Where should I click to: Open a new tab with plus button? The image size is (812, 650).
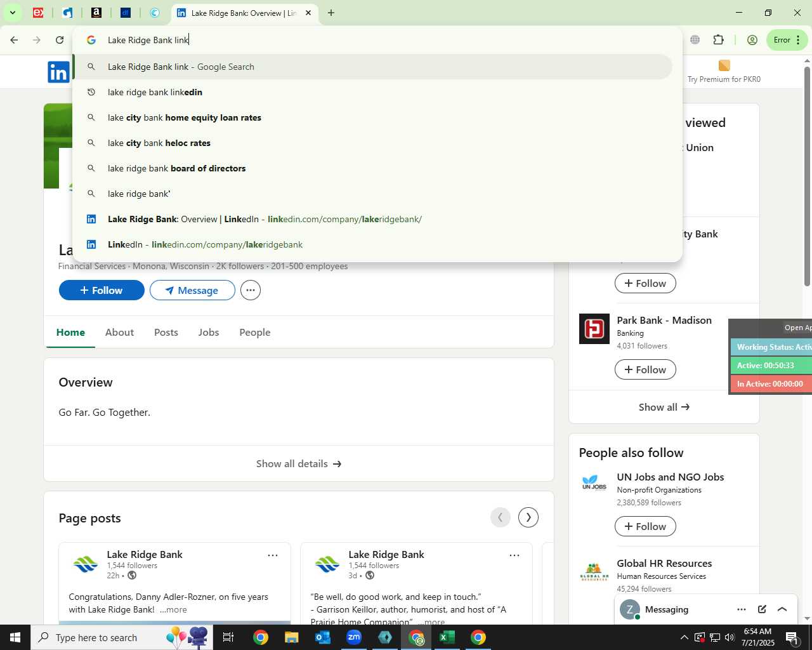[x=331, y=13]
